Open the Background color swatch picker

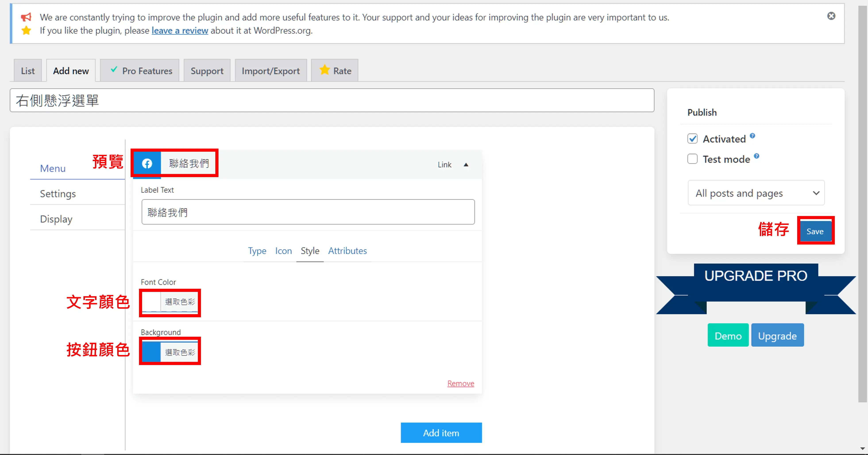[170, 352]
